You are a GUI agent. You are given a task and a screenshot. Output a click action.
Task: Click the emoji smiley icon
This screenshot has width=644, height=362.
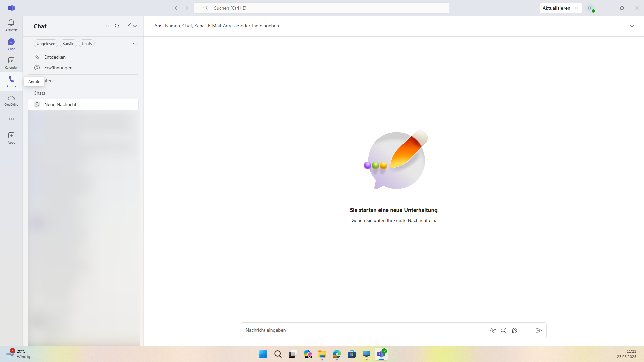504,330
